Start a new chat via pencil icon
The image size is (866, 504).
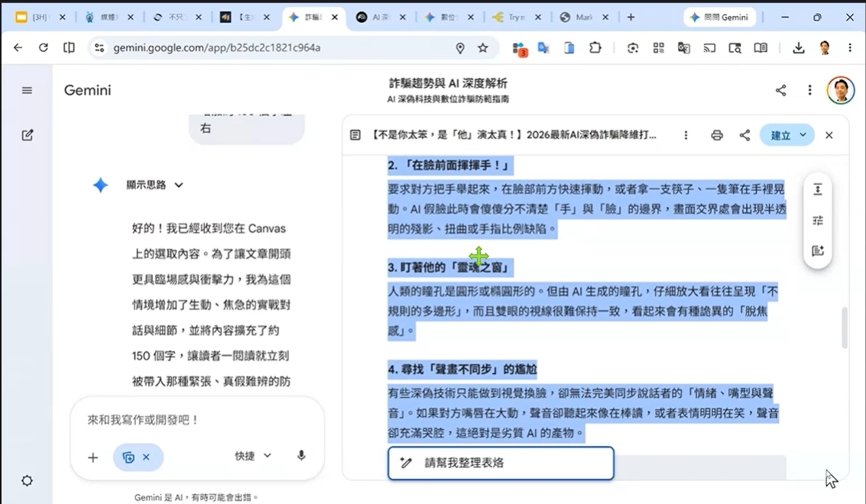(27, 135)
